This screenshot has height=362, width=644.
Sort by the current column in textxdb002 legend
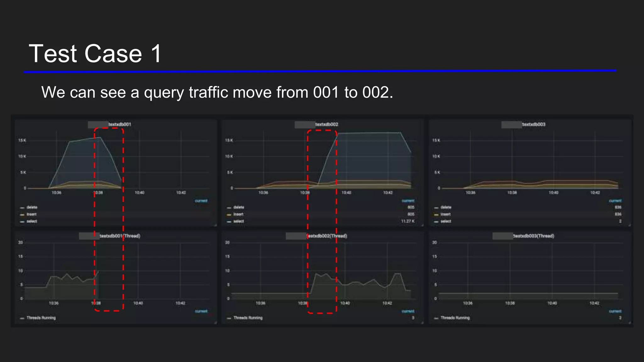coord(408,201)
